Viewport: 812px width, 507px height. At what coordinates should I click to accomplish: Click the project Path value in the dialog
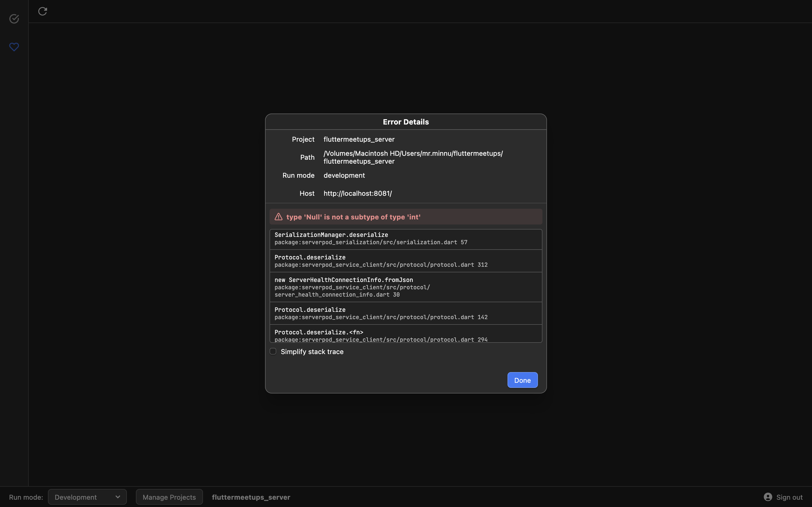(x=413, y=157)
